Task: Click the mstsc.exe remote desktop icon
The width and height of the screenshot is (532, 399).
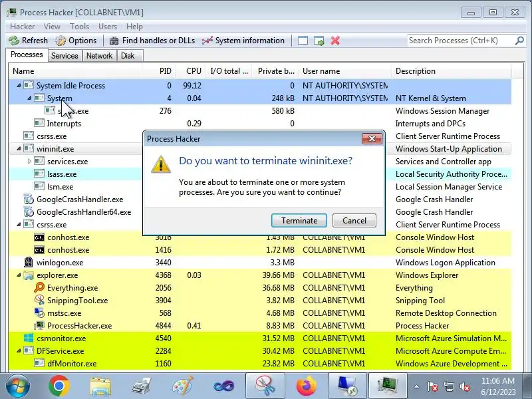Action: pos(39,313)
